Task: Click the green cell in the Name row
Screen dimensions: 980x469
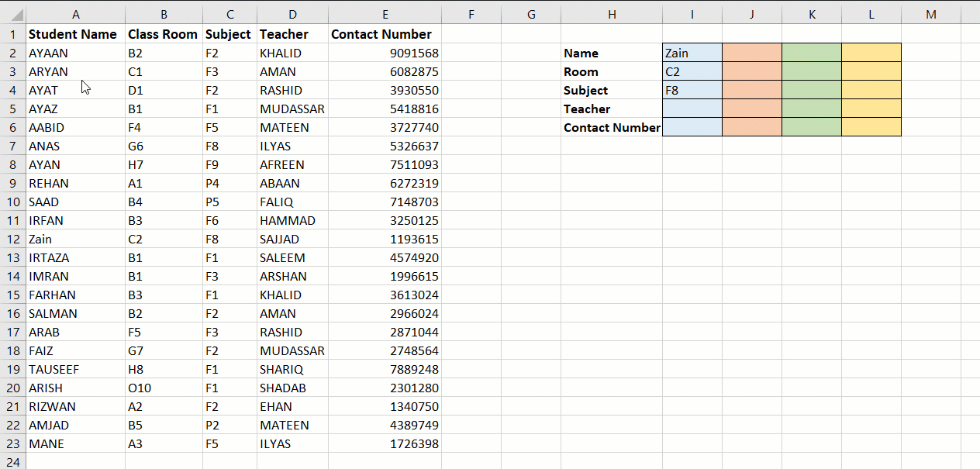Action: (x=812, y=53)
